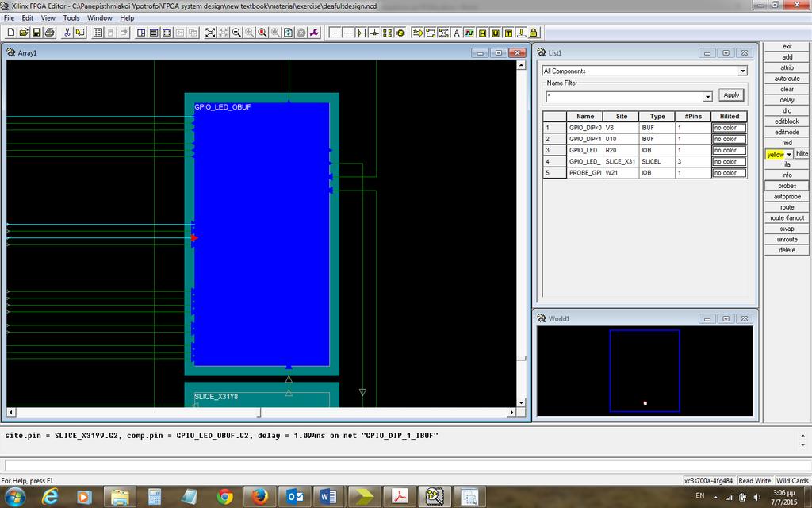This screenshot has height=508, width=812.
Task: Toggle the pin-wire cross display icon
Action: point(374,33)
